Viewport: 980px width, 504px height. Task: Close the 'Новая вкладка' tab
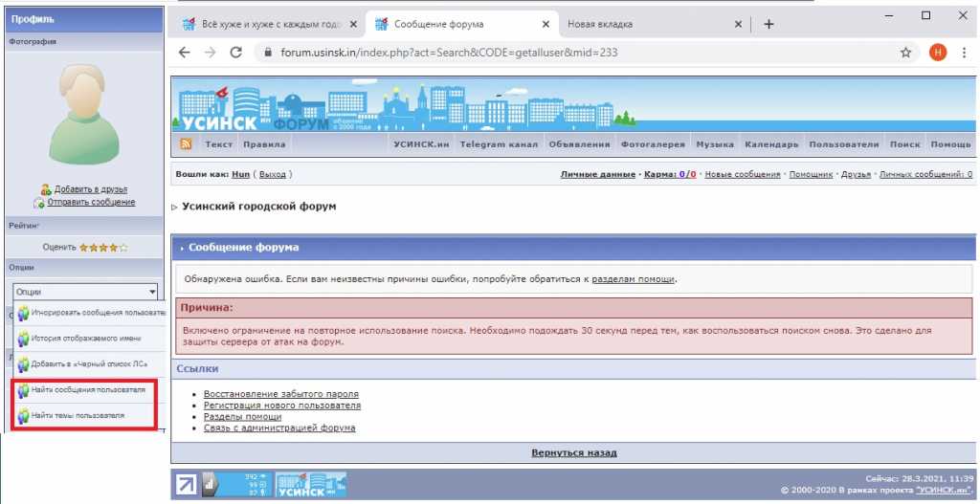click(x=738, y=24)
